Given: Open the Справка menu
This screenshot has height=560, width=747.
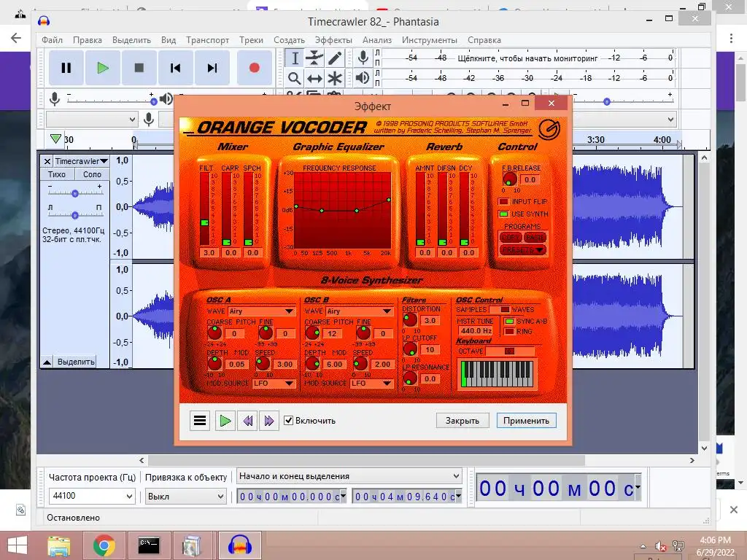Looking at the screenshot, I should [x=484, y=40].
